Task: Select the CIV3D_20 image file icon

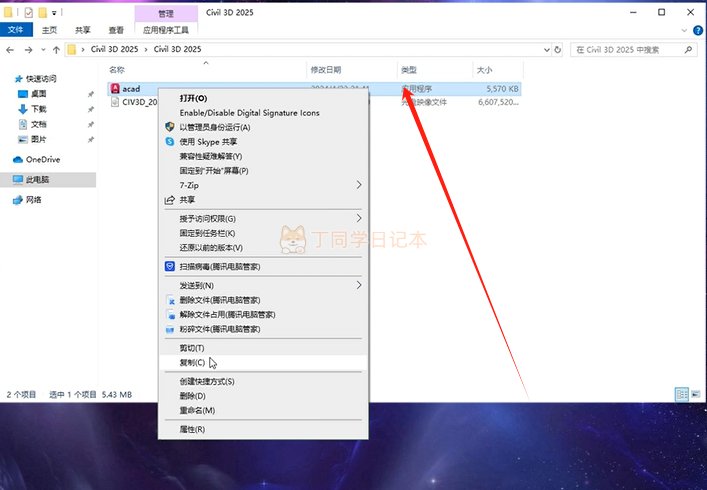Action: pos(115,102)
